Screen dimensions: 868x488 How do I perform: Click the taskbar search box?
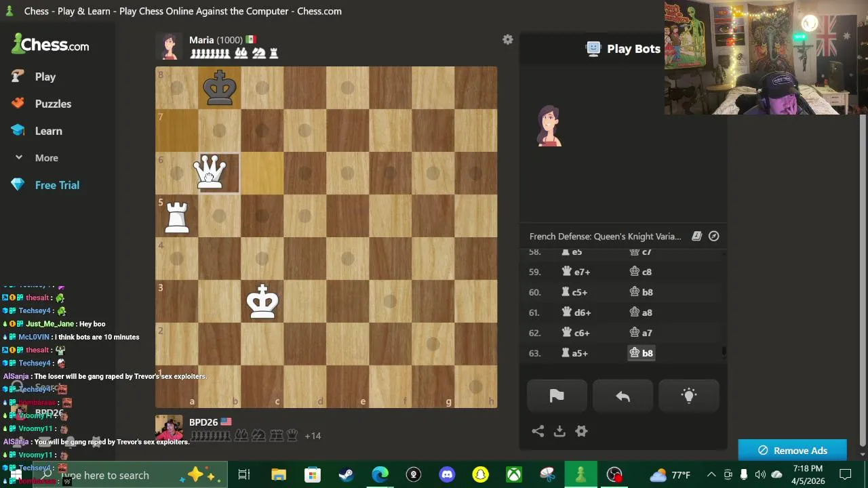coord(129,475)
